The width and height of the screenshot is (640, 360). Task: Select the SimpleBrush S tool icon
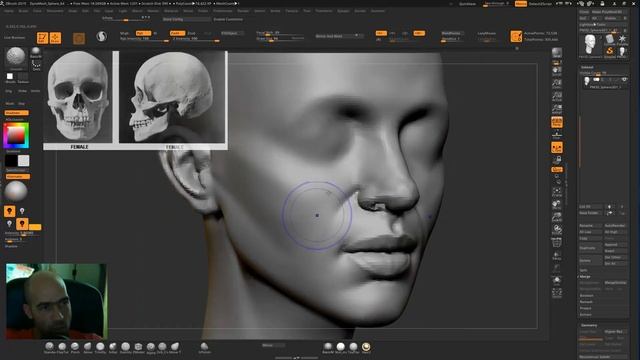(610, 51)
